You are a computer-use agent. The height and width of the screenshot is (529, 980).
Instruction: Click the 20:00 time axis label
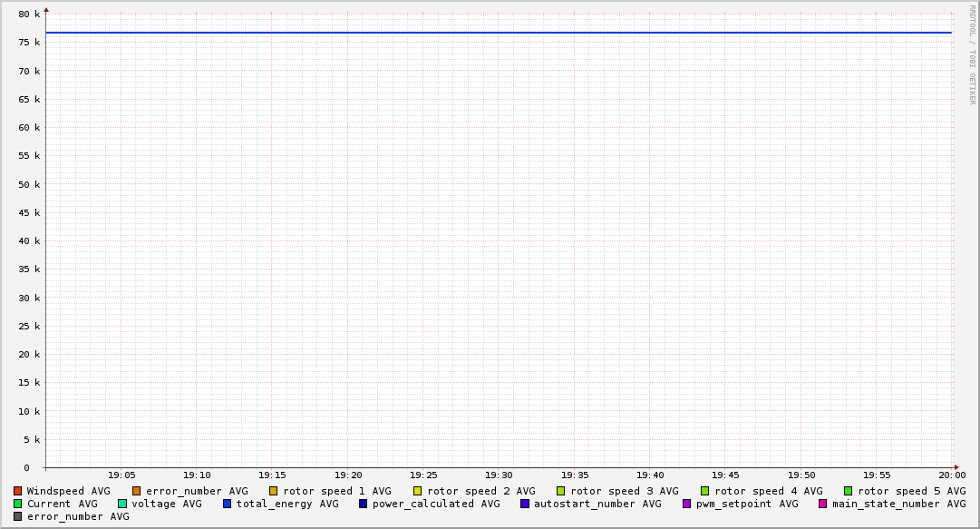click(951, 475)
